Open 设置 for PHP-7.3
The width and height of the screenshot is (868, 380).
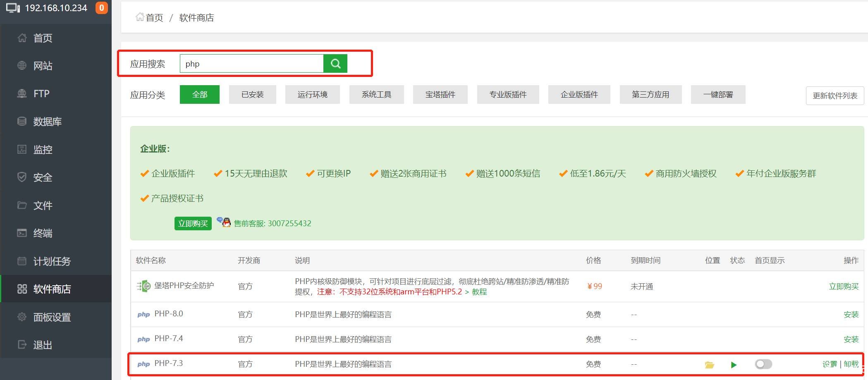(830, 364)
